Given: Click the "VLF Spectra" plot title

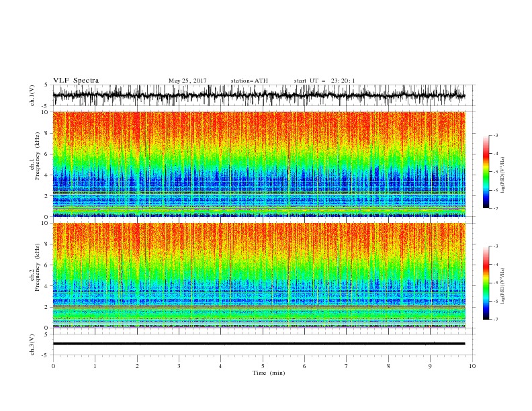Looking at the screenshot, I should coord(76,81).
